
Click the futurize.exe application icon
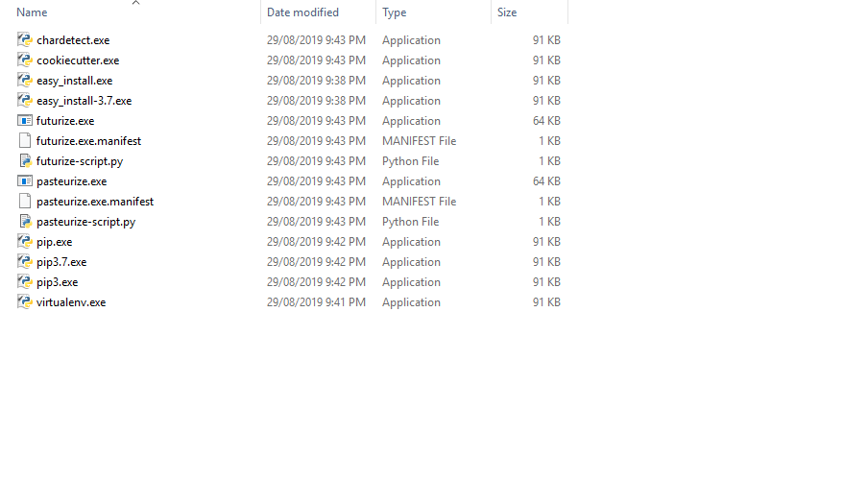point(24,120)
